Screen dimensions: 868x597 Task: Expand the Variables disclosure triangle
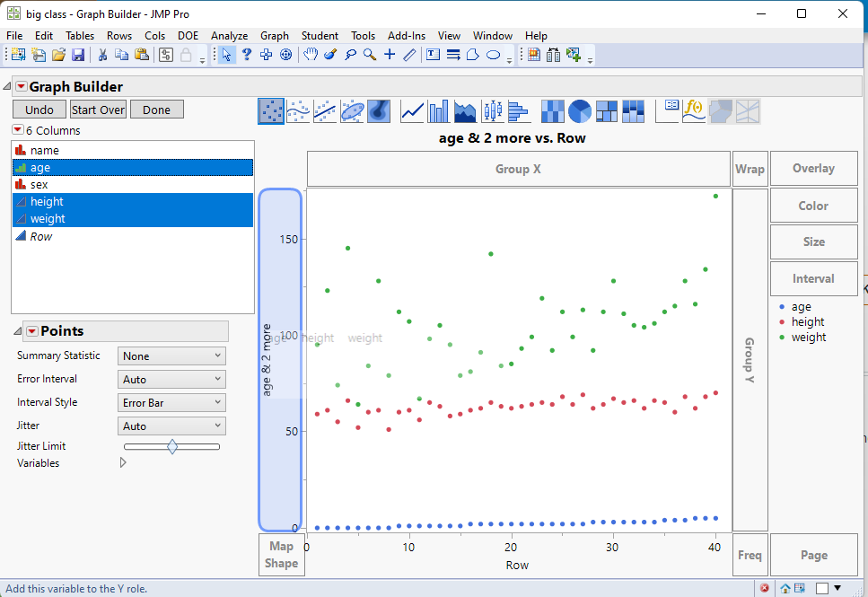[123, 463]
